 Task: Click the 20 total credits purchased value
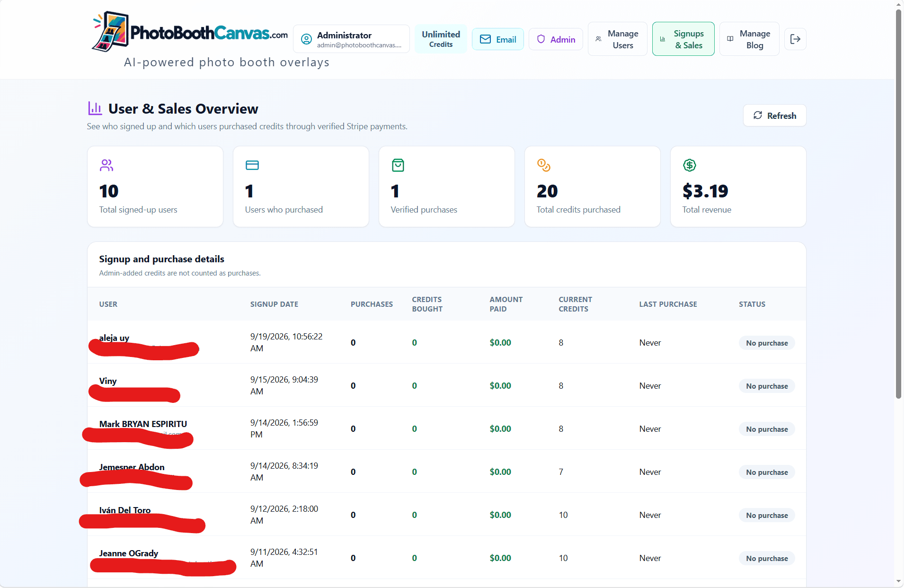[x=547, y=191]
